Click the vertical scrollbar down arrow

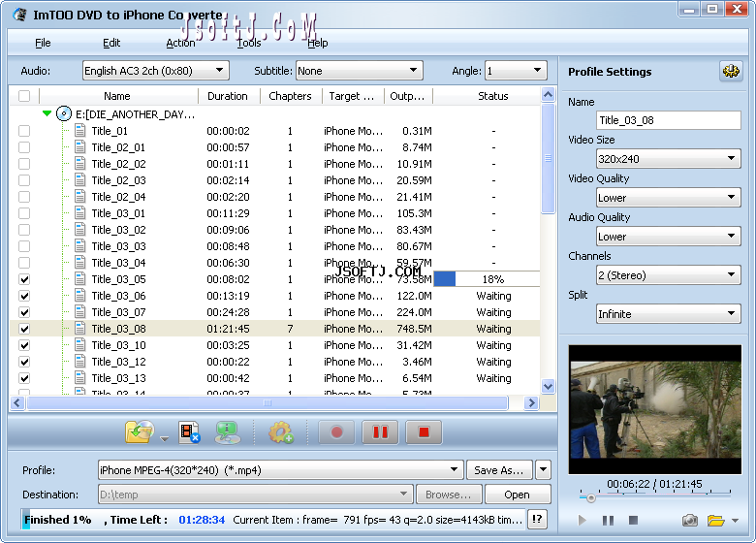coord(548,386)
